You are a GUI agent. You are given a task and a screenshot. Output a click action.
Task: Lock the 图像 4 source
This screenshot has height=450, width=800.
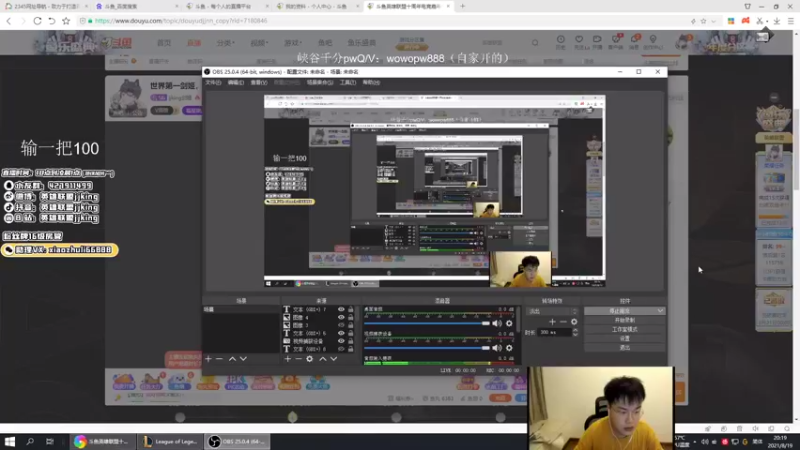[351, 317]
